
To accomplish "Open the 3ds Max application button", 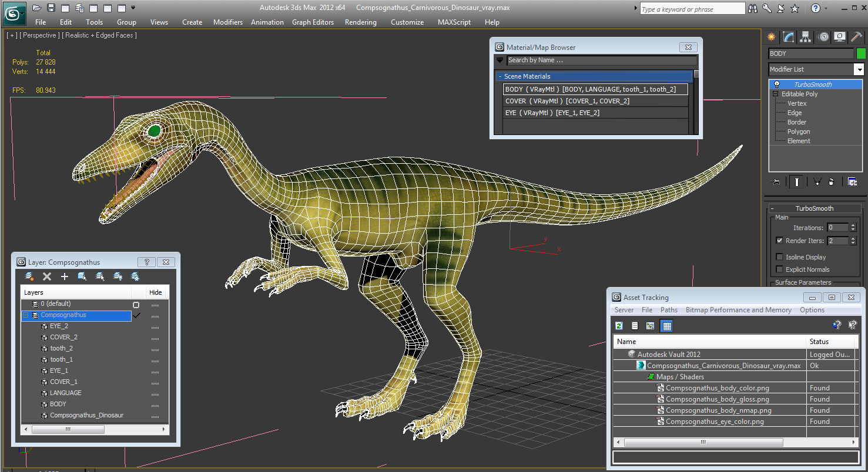I will (14, 13).
